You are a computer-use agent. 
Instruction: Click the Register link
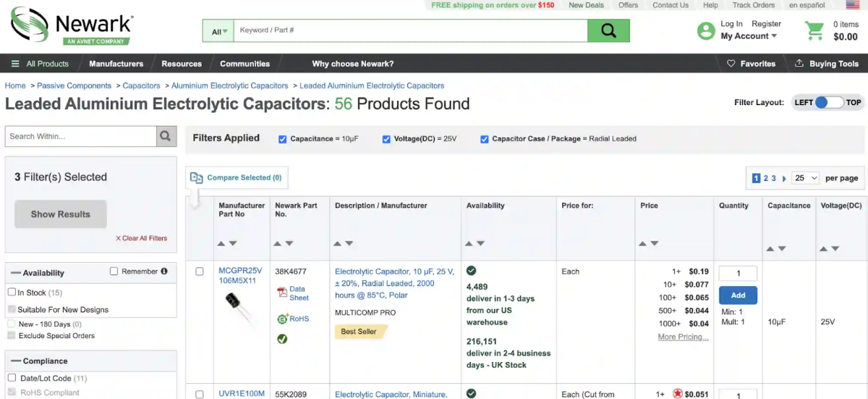point(766,24)
